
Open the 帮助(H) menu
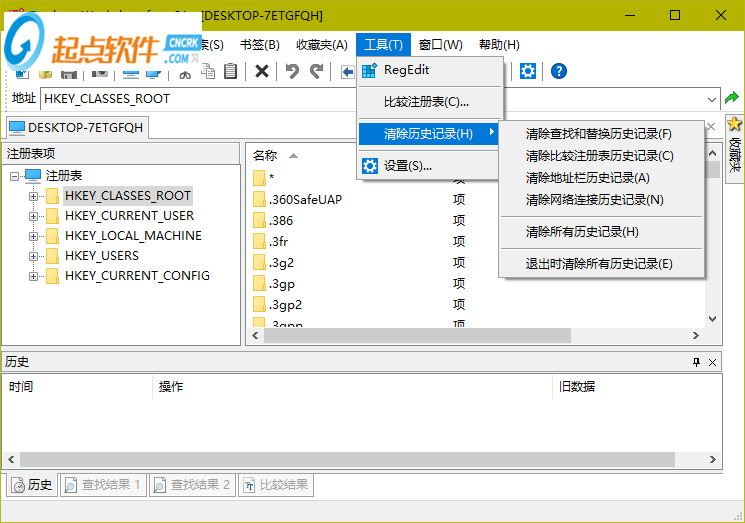click(499, 45)
